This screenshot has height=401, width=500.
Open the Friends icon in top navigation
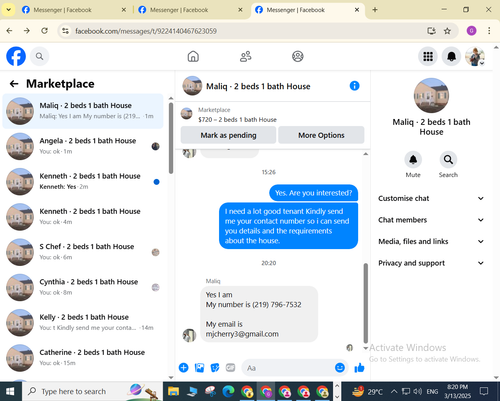[x=246, y=56]
